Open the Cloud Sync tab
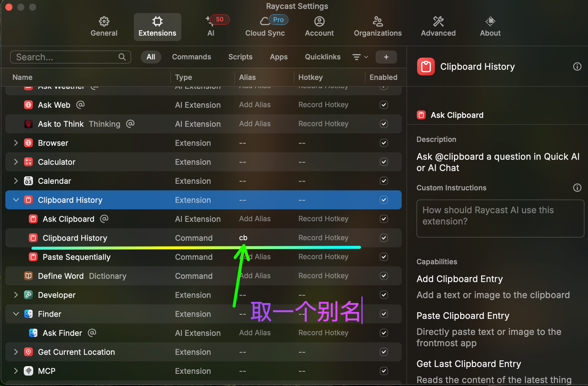 [x=265, y=27]
